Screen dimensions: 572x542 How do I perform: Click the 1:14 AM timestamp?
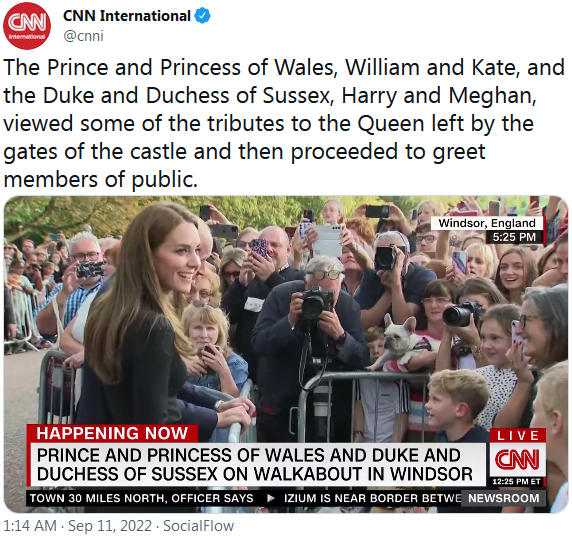pyautogui.click(x=30, y=526)
